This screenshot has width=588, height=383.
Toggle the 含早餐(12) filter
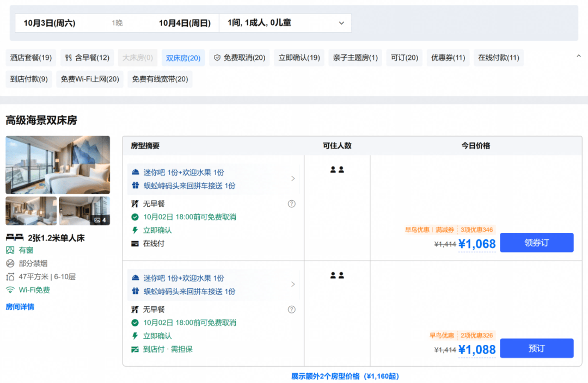pos(87,58)
